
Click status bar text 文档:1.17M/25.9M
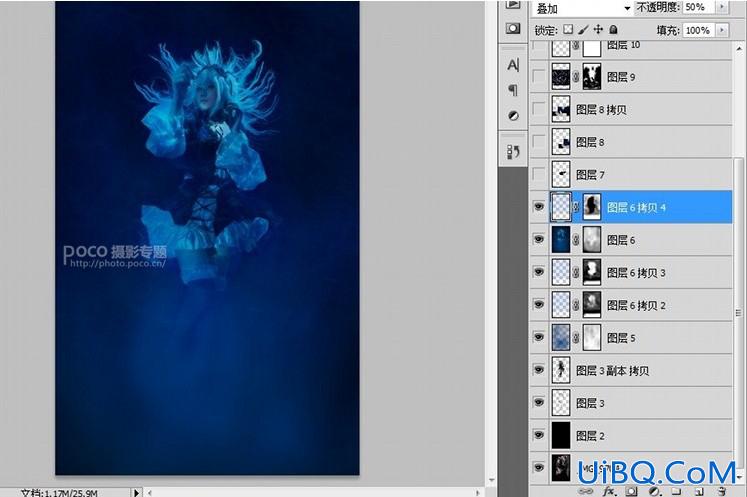pos(59,493)
